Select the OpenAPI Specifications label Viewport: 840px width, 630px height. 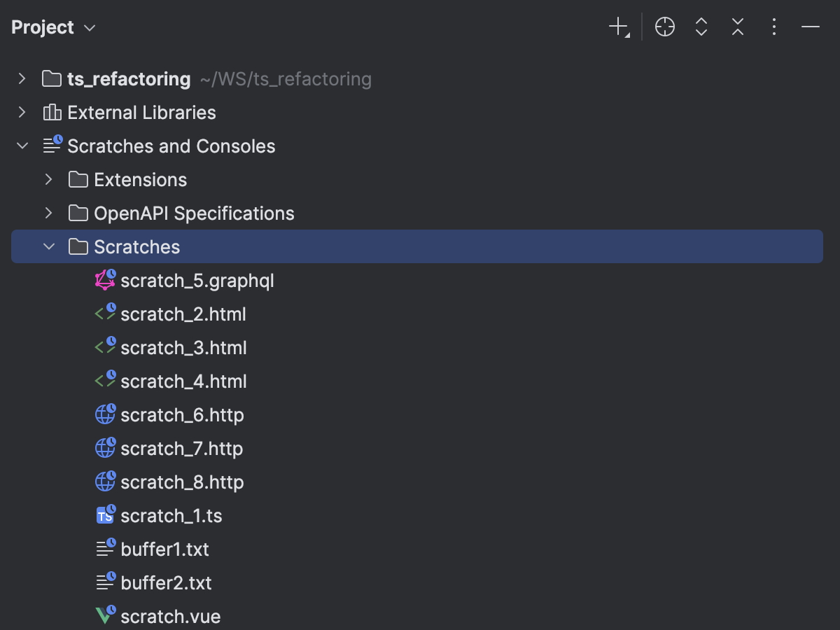194,213
